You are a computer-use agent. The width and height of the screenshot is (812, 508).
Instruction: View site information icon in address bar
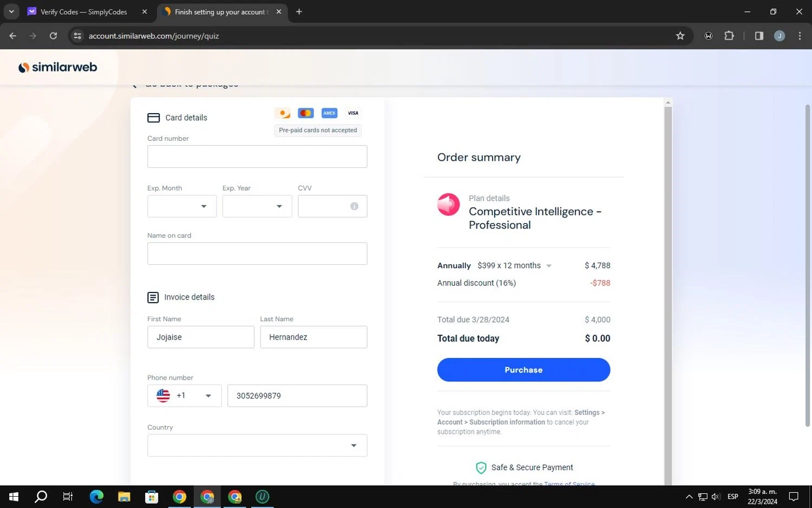pyautogui.click(x=77, y=36)
